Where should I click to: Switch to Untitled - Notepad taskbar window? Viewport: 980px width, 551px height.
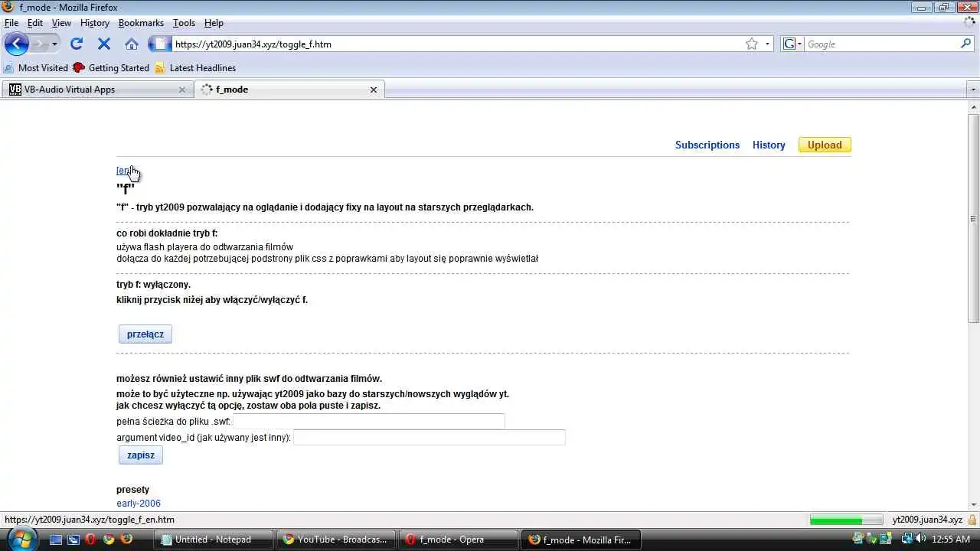[x=214, y=540]
